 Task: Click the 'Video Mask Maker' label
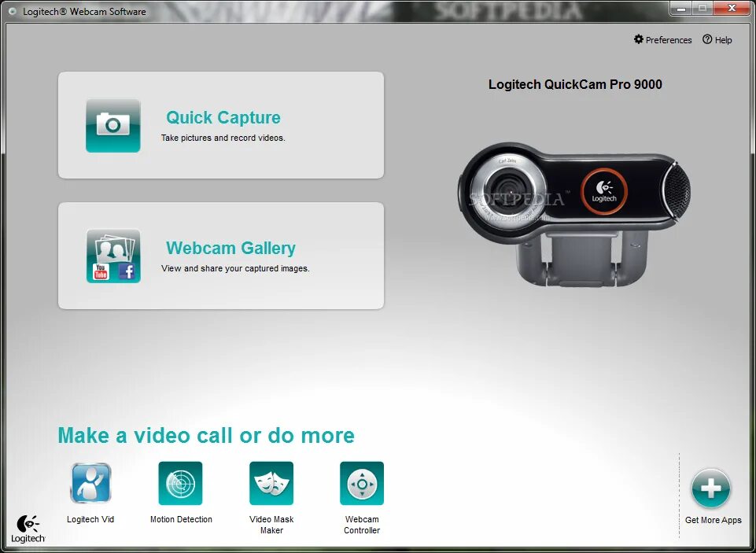[271, 525]
